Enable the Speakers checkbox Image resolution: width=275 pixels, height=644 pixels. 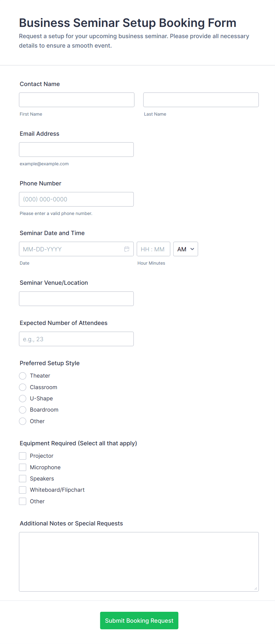pyautogui.click(x=23, y=478)
